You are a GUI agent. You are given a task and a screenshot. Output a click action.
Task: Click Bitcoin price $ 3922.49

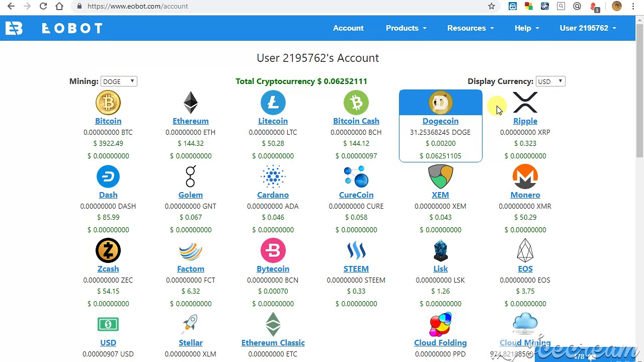pos(108,143)
